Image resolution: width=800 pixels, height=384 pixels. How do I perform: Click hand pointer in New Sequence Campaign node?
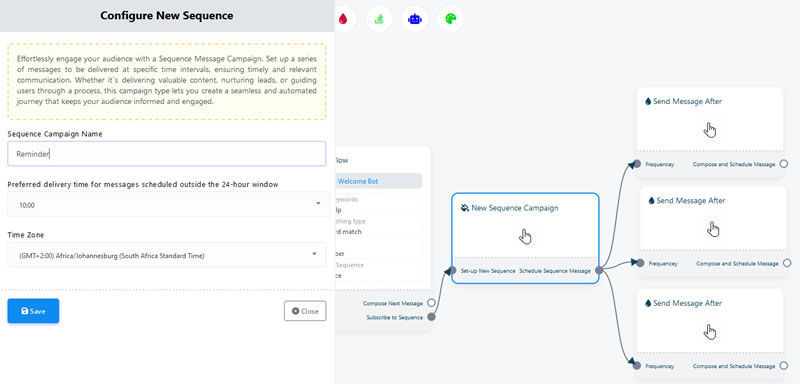coord(525,236)
